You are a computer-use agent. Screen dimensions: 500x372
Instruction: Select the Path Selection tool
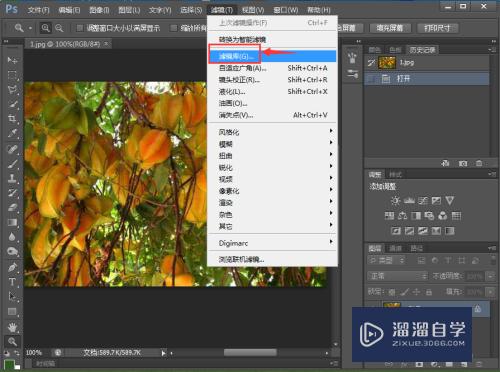tap(12, 296)
